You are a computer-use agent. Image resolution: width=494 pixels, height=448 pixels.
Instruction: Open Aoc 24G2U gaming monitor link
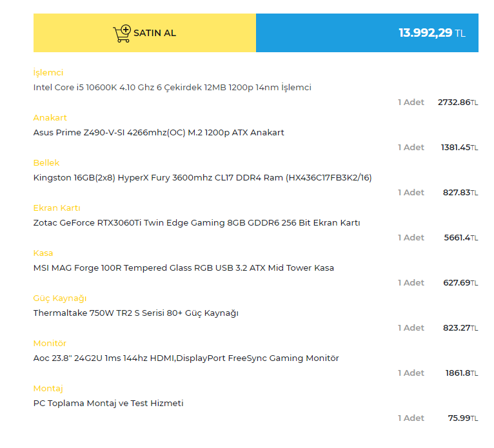[186, 358]
